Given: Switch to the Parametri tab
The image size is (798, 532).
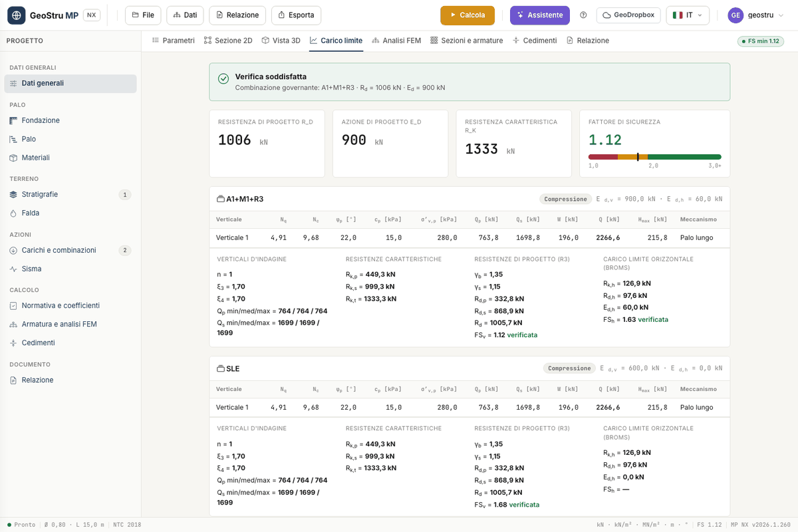Looking at the screenshot, I should 173,41.
